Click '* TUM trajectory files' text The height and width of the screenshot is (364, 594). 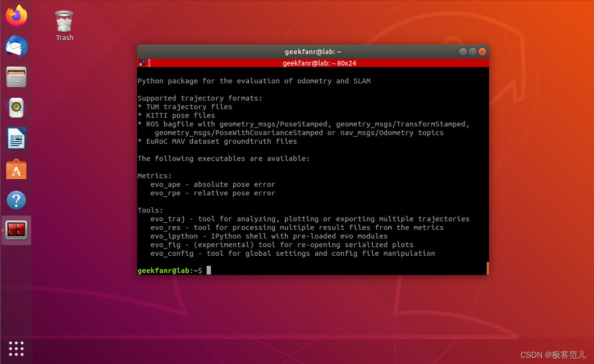[185, 107]
